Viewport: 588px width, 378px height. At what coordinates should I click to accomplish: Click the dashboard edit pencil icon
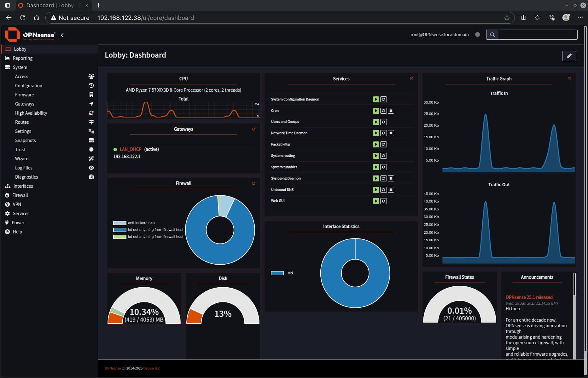tap(569, 56)
